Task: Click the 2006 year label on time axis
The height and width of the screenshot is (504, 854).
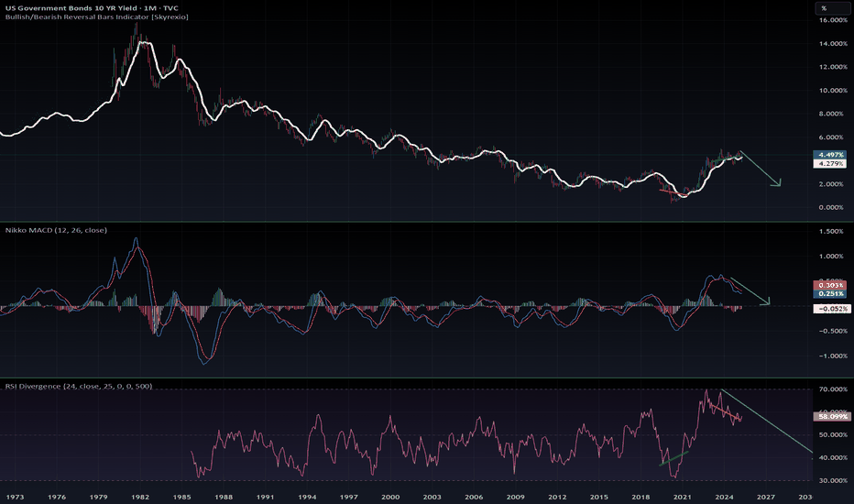Action: point(474,497)
